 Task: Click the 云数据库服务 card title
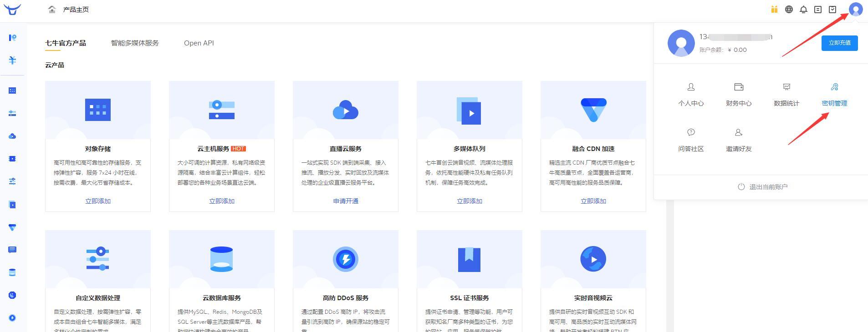(222, 298)
